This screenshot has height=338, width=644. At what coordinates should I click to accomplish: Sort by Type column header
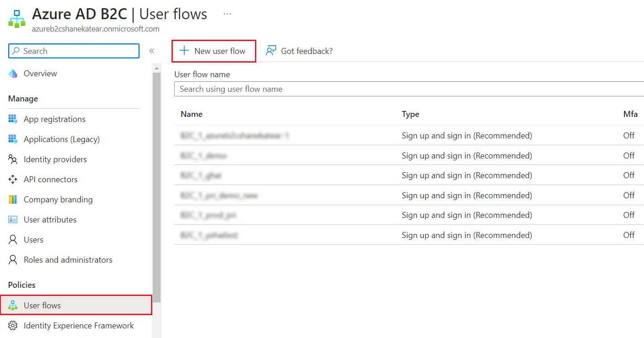[x=410, y=114]
